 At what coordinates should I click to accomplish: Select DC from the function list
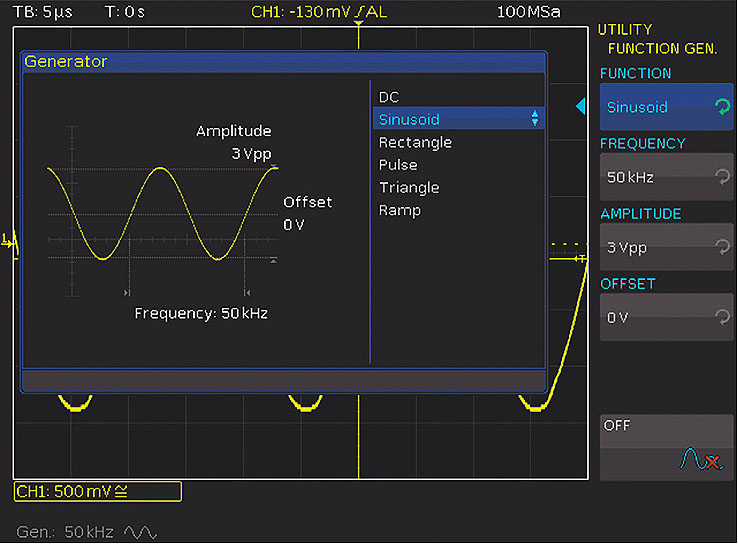pyautogui.click(x=389, y=97)
